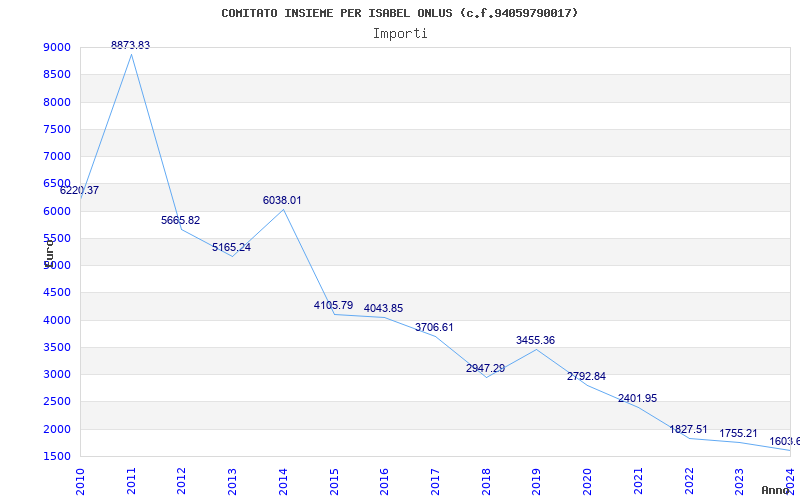800x500 pixels.
Task: Click y-axis tick 2000
Action: point(57,429)
